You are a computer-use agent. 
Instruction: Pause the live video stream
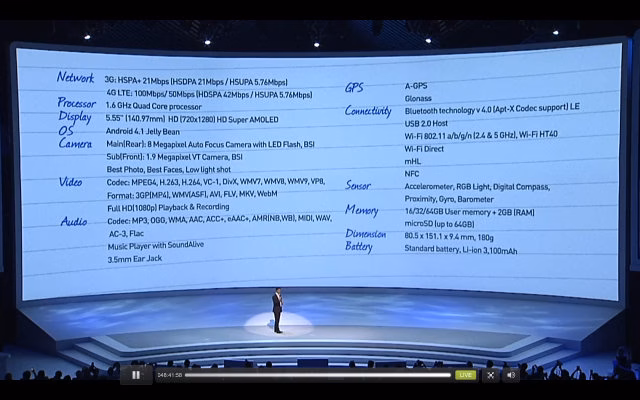(x=136, y=375)
